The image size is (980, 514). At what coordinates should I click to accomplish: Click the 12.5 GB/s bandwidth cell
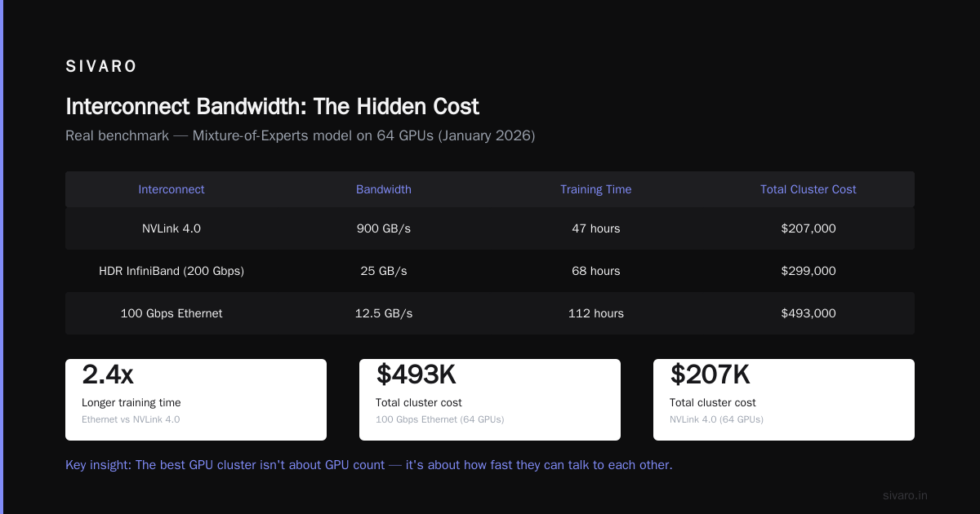(384, 313)
